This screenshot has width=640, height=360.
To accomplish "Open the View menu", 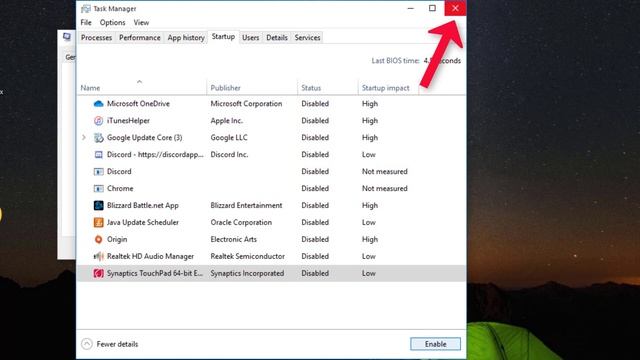I will (141, 22).
